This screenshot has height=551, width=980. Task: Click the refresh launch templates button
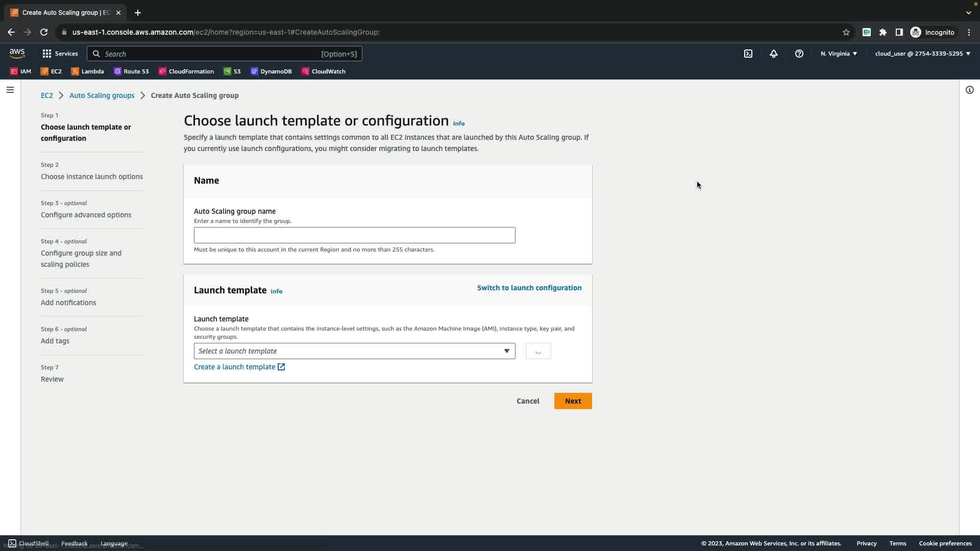coord(538,352)
